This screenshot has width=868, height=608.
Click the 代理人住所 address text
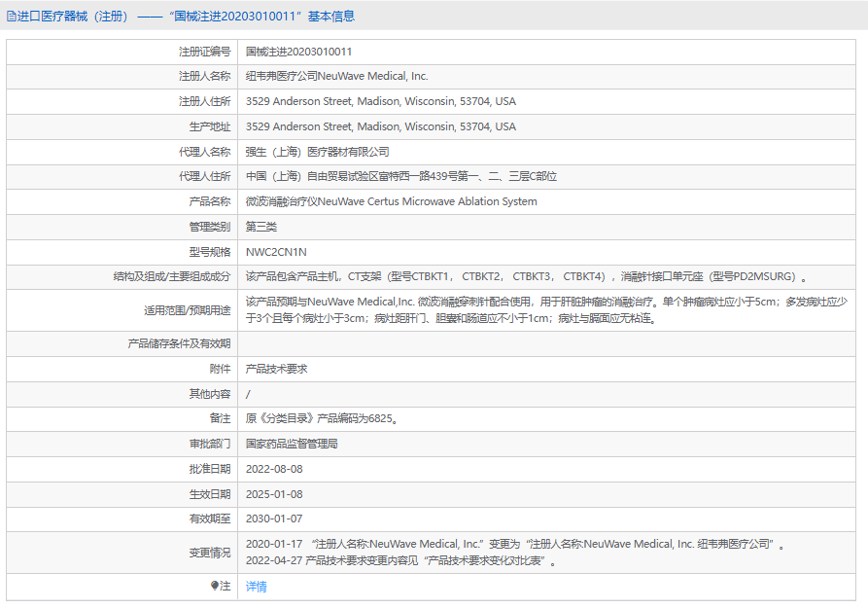pyautogui.click(x=400, y=176)
